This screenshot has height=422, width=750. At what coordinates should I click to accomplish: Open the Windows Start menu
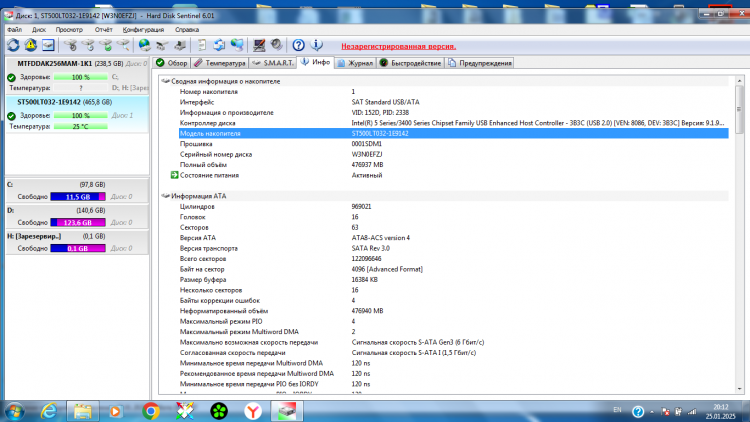click(x=14, y=411)
